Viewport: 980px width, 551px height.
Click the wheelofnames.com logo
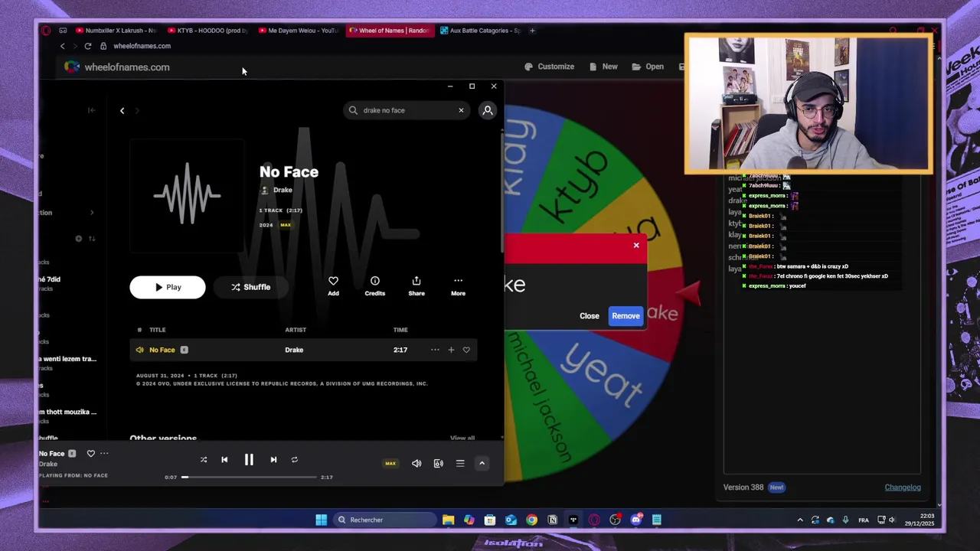117,67
